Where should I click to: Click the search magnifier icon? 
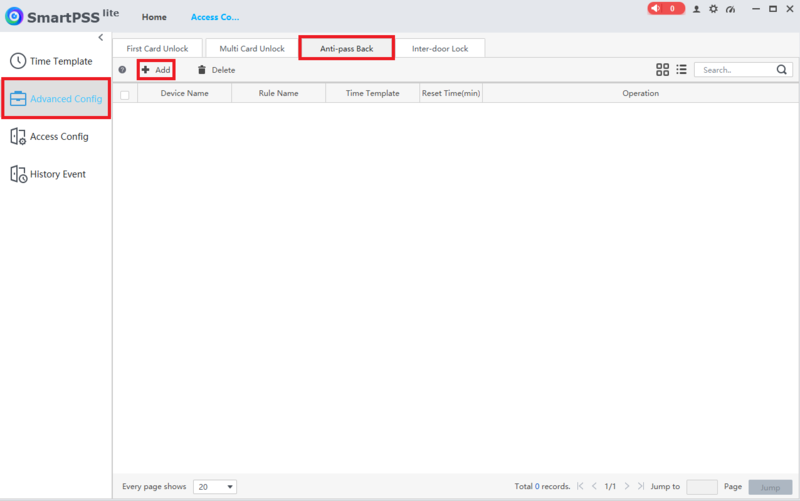(x=782, y=69)
